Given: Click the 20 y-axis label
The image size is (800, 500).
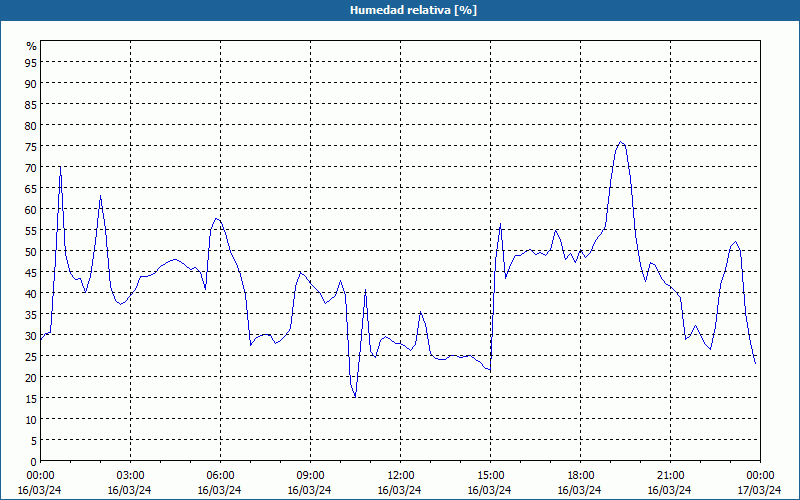Looking at the screenshot, I should click(x=31, y=378).
